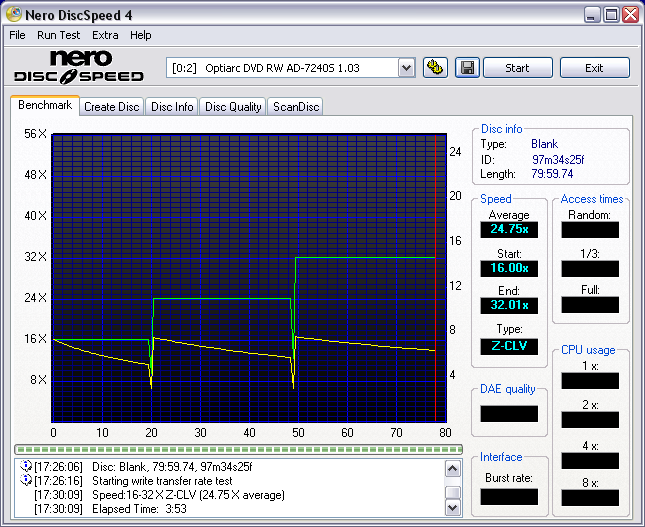Open the drive selection dropdown arrow
The height and width of the screenshot is (527, 645).
[x=406, y=68]
